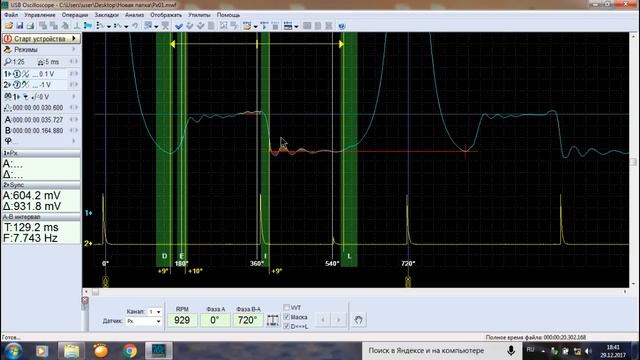Click the channel 1 level marker on the graph's left edge
640x360 pixels.
(x=88, y=213)
